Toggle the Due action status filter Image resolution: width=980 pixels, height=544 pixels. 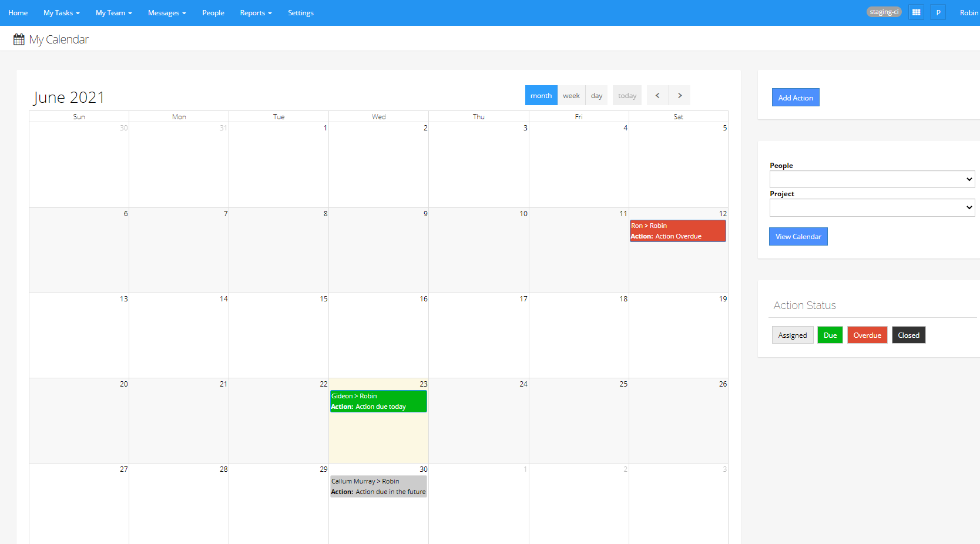(830, 335)
